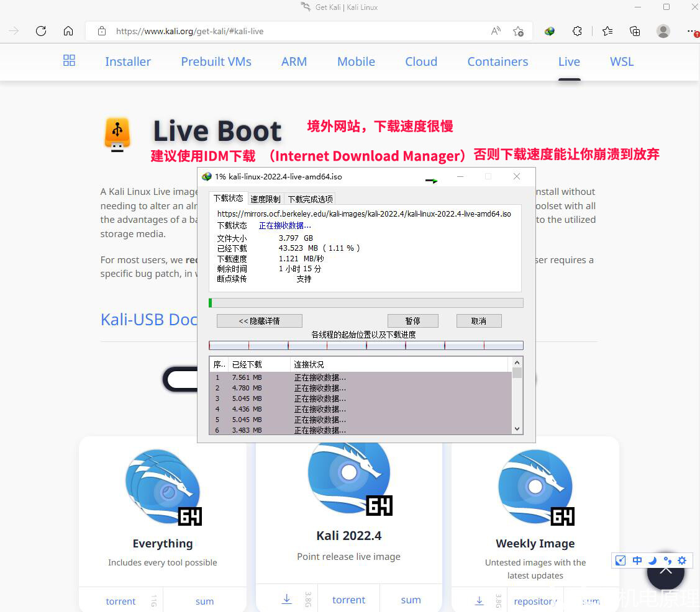The height and width of the screenshot is (612, 700).
Task: Click the browser address bar URL
Action: (x=189, y=31)
